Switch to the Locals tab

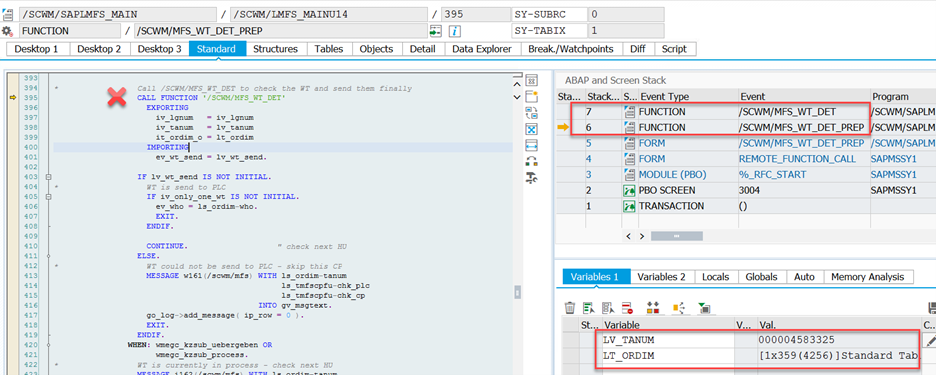[x=716, y=276]
